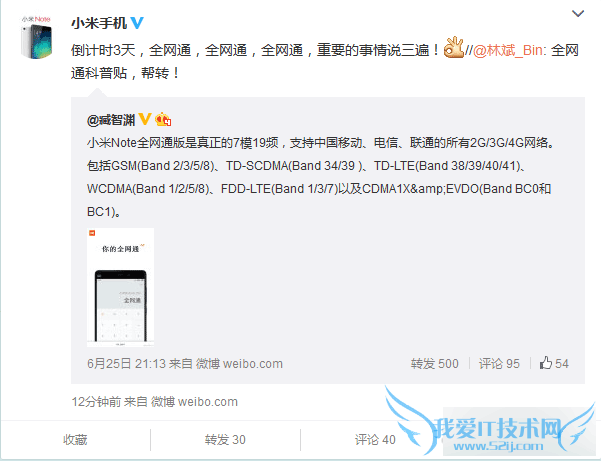
Task: Click 评论 95 on the quoted post
Action: [x=499, y=363]
